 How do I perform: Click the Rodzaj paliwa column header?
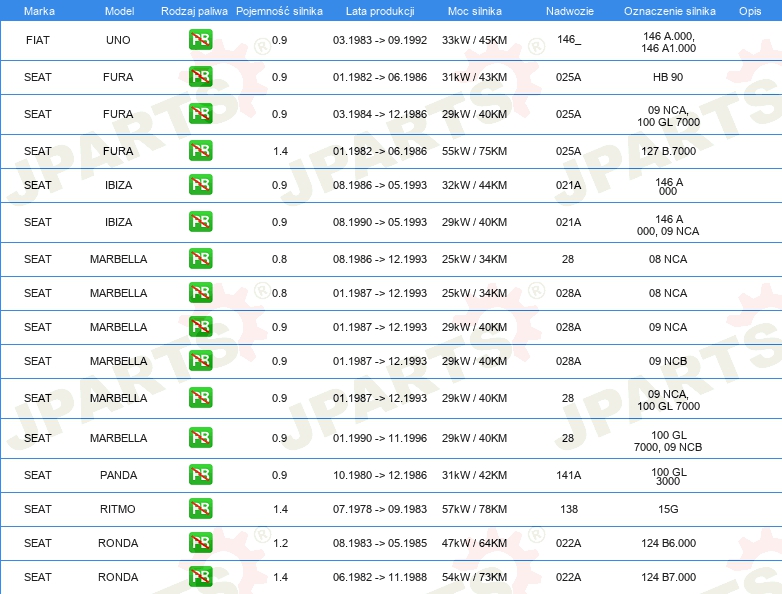point(194,11)
